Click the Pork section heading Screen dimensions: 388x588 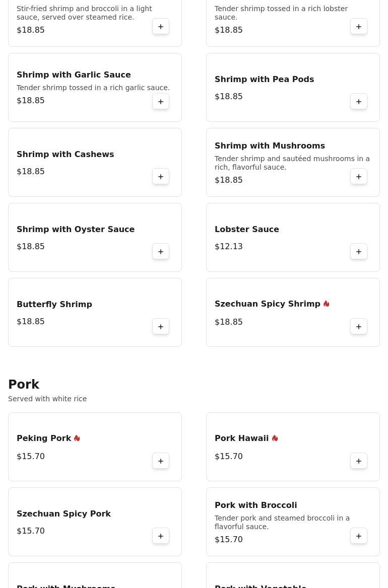(24, 385)
